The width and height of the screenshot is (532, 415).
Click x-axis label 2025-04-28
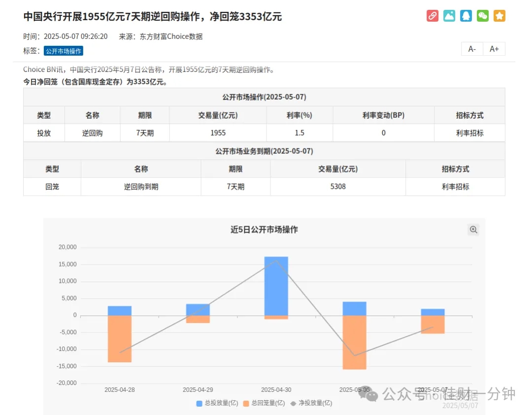tap(119, 390)
